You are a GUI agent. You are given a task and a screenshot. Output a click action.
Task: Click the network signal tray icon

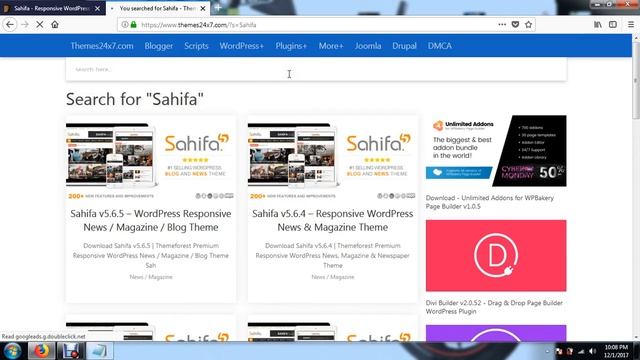581,351
